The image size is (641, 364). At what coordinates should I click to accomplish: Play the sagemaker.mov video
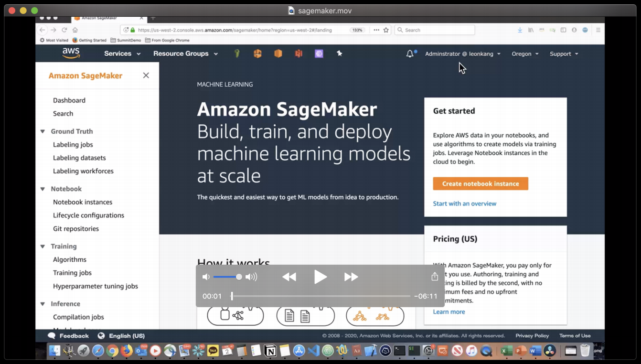320,277
